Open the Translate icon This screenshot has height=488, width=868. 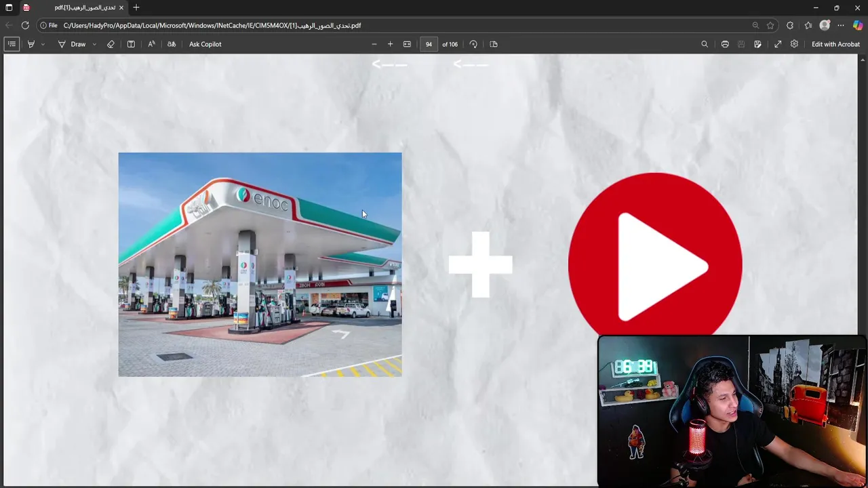click(x=172, y=44)
